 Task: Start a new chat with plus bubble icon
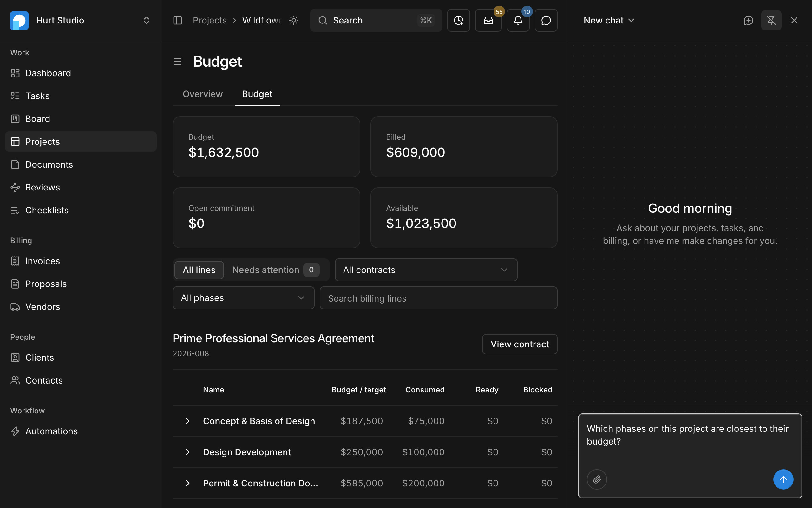click(x=748, y=21)
